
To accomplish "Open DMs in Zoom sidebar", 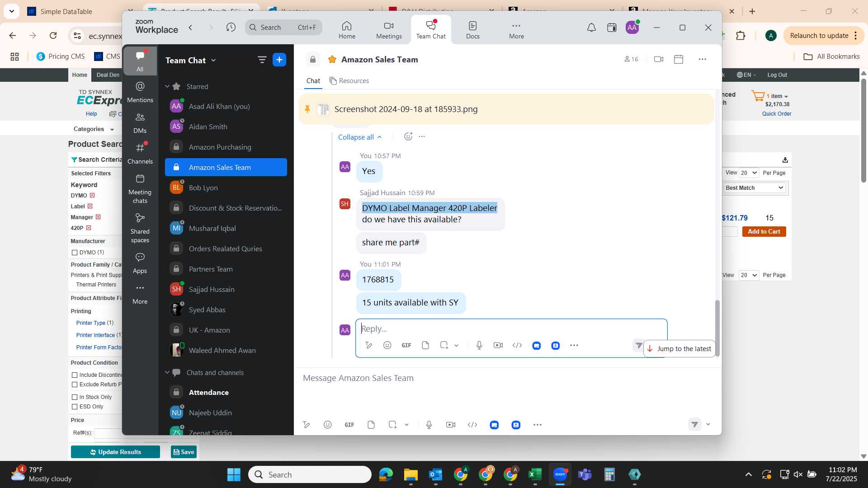I will [x=140, y=123].
